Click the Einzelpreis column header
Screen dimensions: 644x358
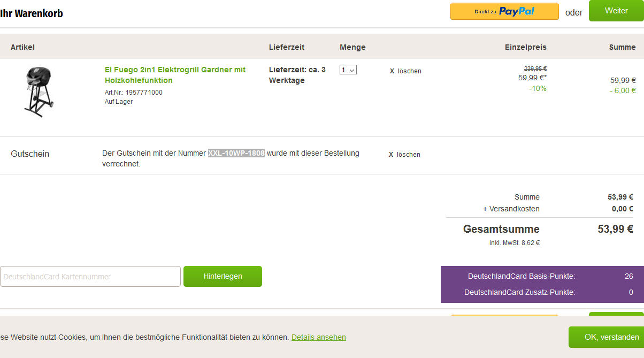pos(525,47)
